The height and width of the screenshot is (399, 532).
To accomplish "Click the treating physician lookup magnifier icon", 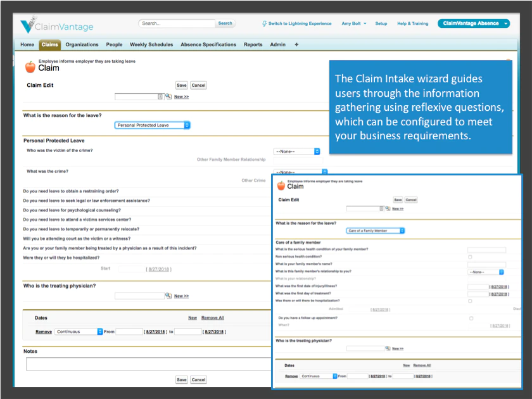I will [168, 296].
